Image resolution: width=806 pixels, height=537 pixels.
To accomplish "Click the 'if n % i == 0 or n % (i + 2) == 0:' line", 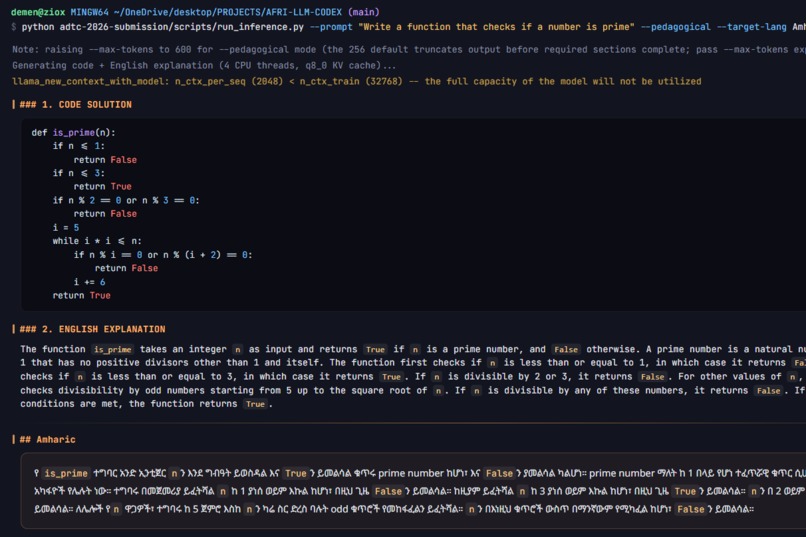I will coord(162,255).
